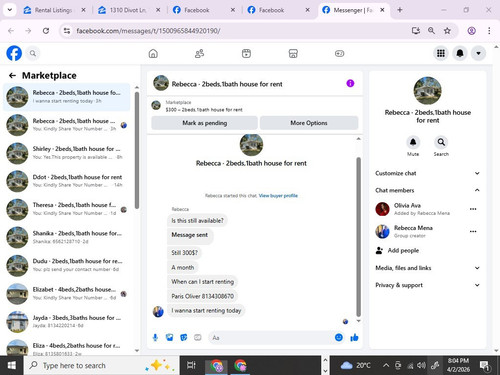Open the purple conversation info icon
This screenshot has width=500, height=375.
(350, 83)
